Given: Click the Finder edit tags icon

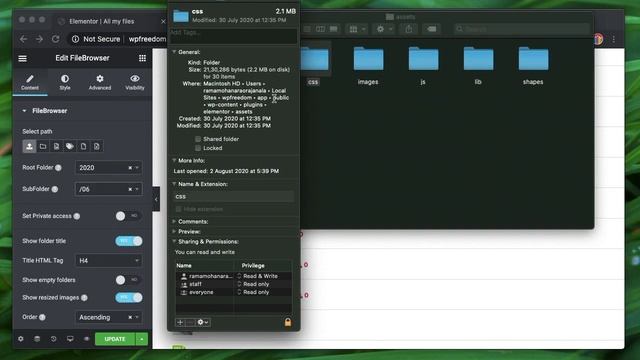Looking at the screenshot, I should 431,29.
